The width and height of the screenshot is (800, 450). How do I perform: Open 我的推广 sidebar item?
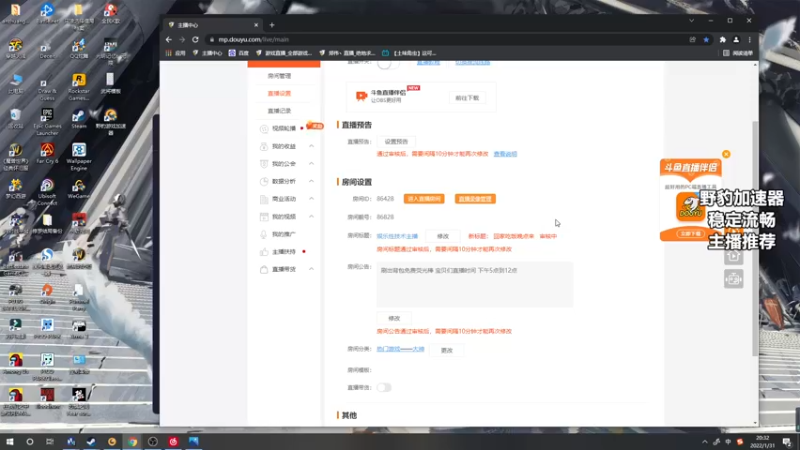click(284, 234)
